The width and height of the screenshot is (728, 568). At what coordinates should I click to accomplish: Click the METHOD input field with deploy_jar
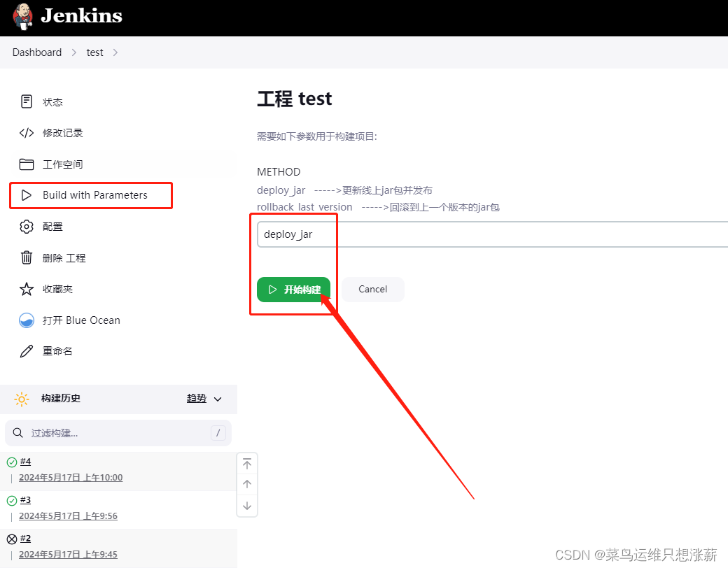point(492,234)
